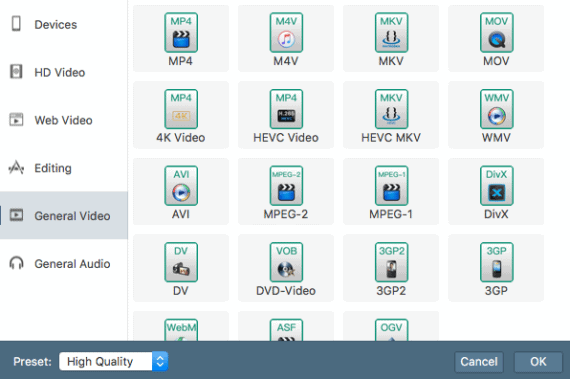Pick the HEVC MKV format
This screenshot has height=379, width=570.
[x=391, y=115]
